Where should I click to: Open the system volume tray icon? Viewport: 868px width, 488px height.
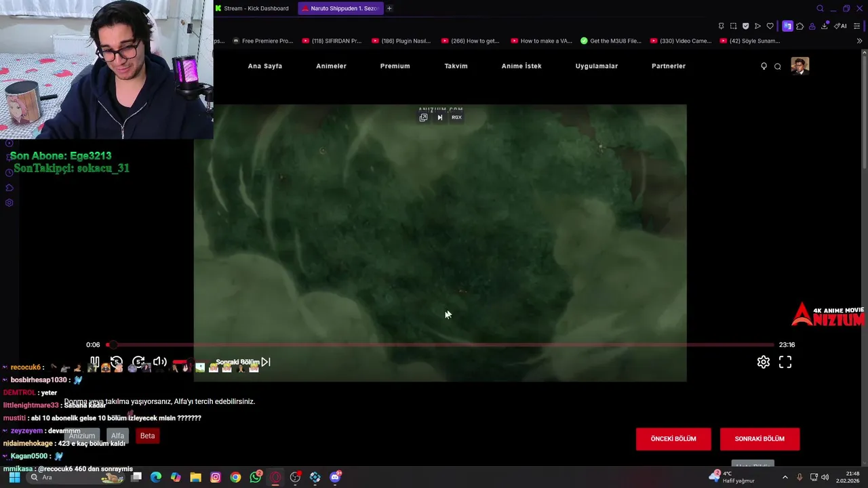point(825,477)
